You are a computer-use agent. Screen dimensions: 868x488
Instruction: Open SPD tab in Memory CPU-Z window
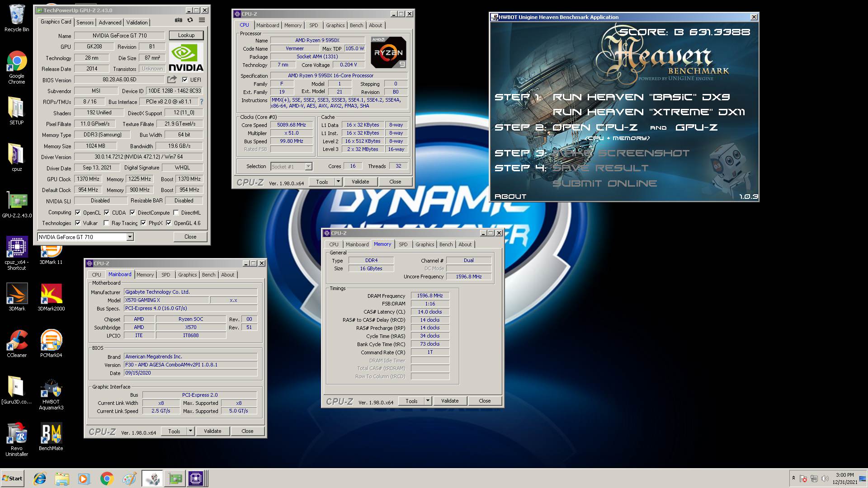pyautogui.click(x=403, y=244)
